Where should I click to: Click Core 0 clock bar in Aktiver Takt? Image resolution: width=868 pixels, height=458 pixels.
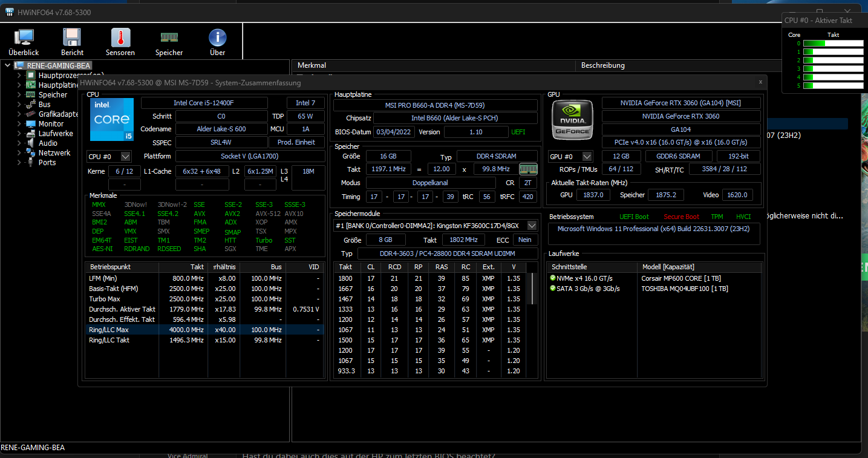[x=832, y=43]
